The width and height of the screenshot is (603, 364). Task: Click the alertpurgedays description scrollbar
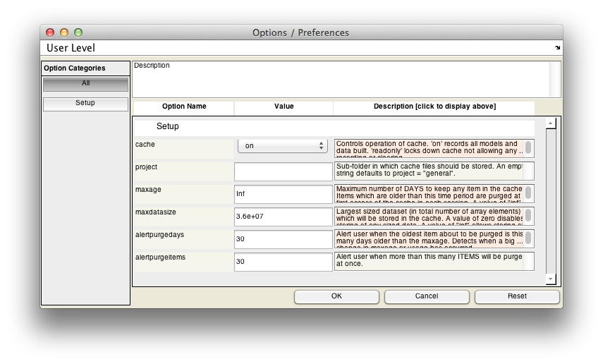(x=529, y=238)
